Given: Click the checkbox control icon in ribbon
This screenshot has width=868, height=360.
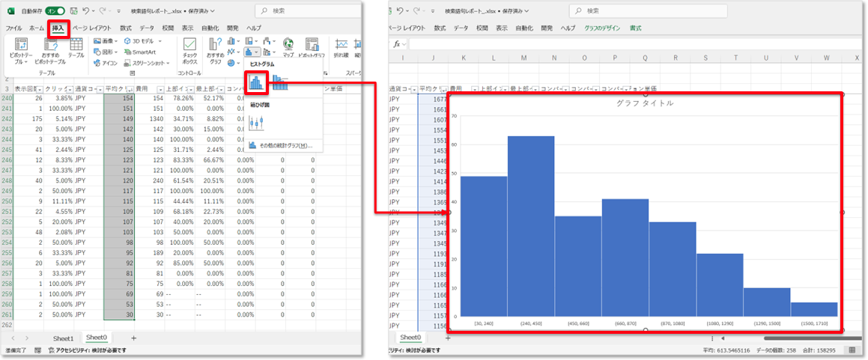Looking at the screenshot, I should pyautogui.click(x=189, y=46).
